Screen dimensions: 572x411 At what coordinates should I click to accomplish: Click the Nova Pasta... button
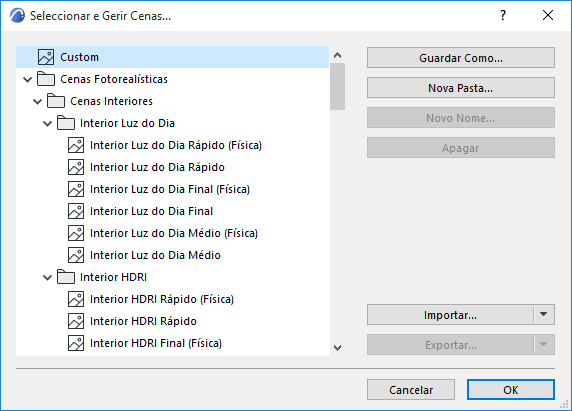coord(461,88)
